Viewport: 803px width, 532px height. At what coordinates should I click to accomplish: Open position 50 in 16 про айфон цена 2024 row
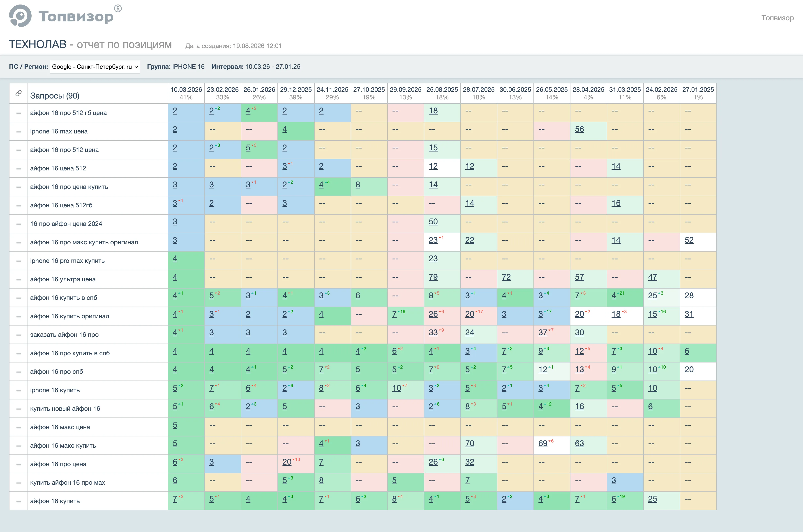coord(433,222)
